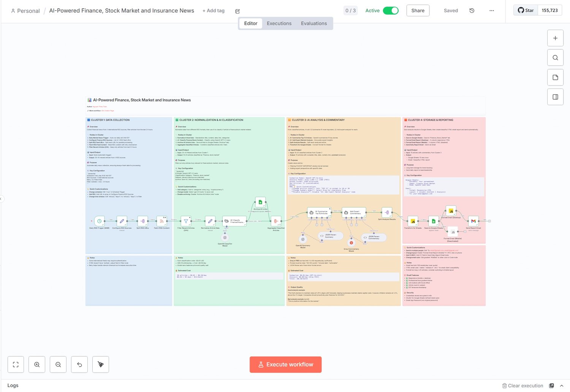570x392 pixels.
Task: Click Add tag next to workflow name
Action: (x=214, y=11)
